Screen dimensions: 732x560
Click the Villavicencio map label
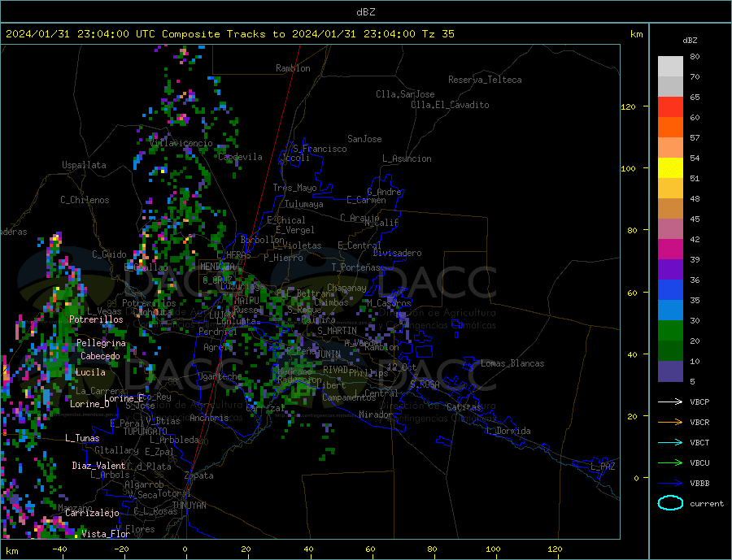pos(181,143)
